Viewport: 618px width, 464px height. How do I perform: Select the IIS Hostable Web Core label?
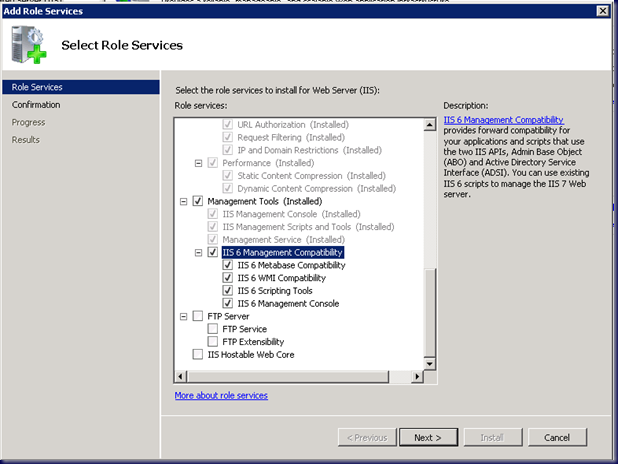[251, 355]
